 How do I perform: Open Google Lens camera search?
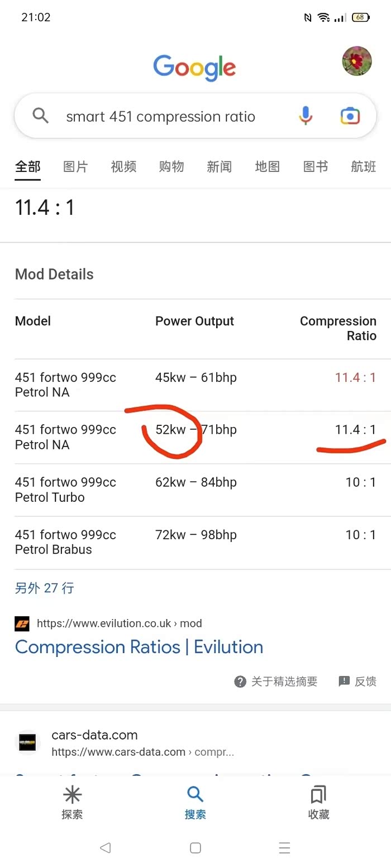(x=350, y=116)
